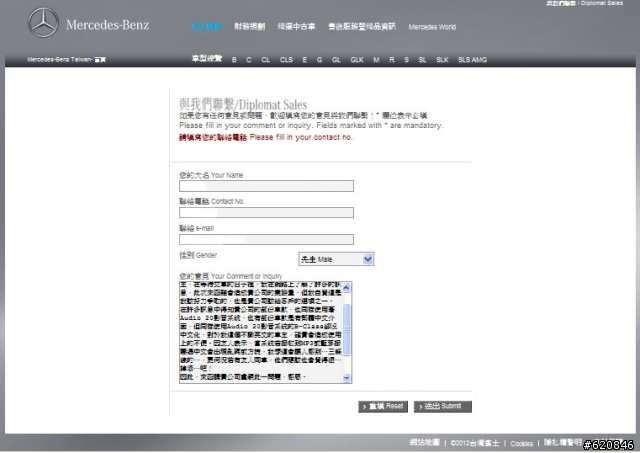Click the comment box scroll down arrow
640x453 pixels.
[347, 378]
